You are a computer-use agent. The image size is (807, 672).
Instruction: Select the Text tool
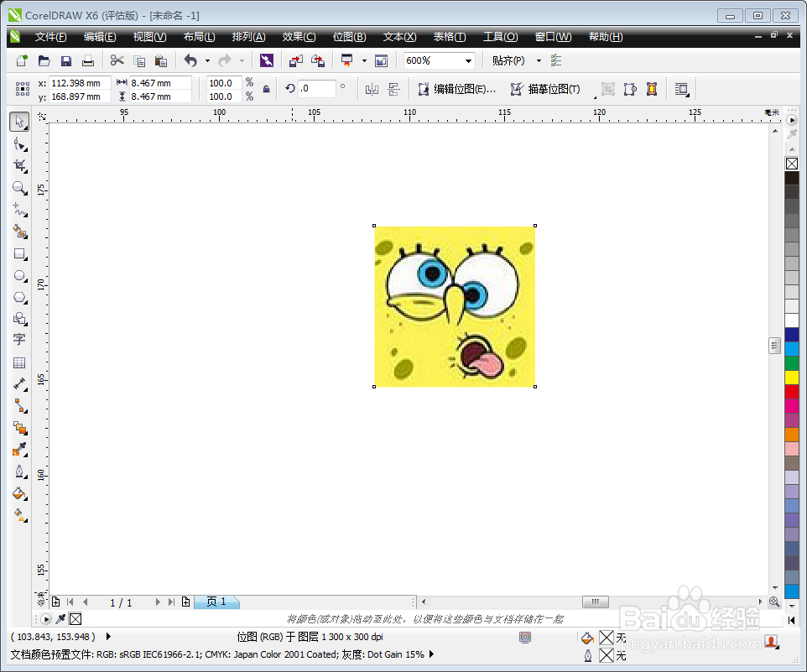point(20,340)
